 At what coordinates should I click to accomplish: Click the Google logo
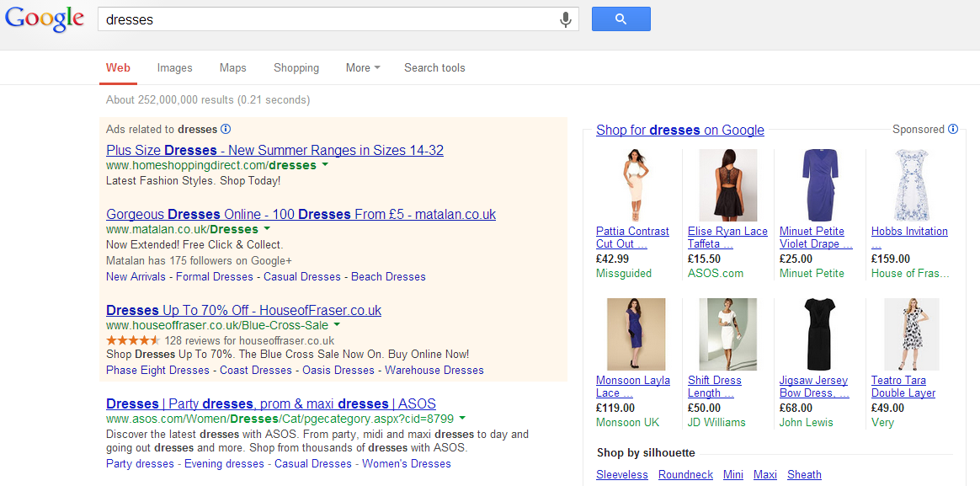(45, 19)
